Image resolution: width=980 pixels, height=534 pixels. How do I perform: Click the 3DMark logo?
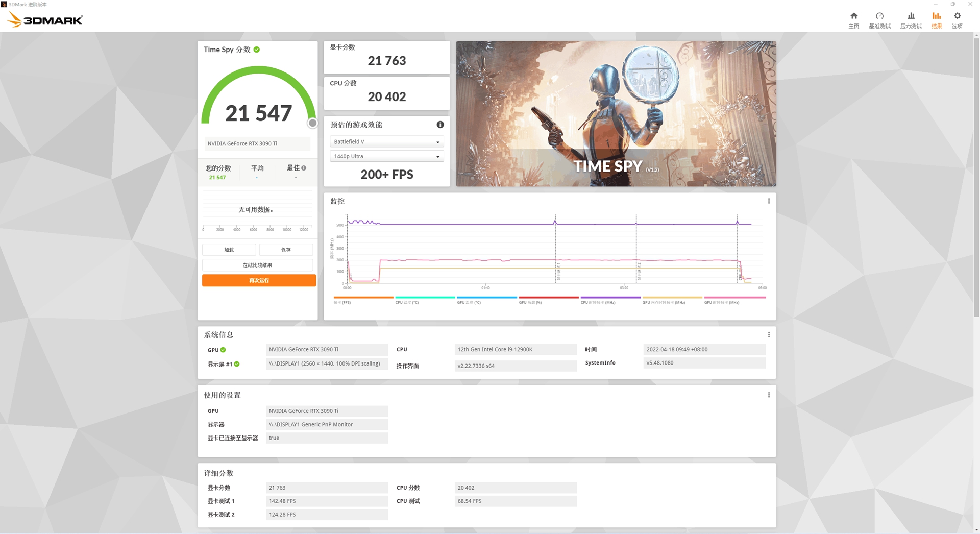[x=44, y=19]
